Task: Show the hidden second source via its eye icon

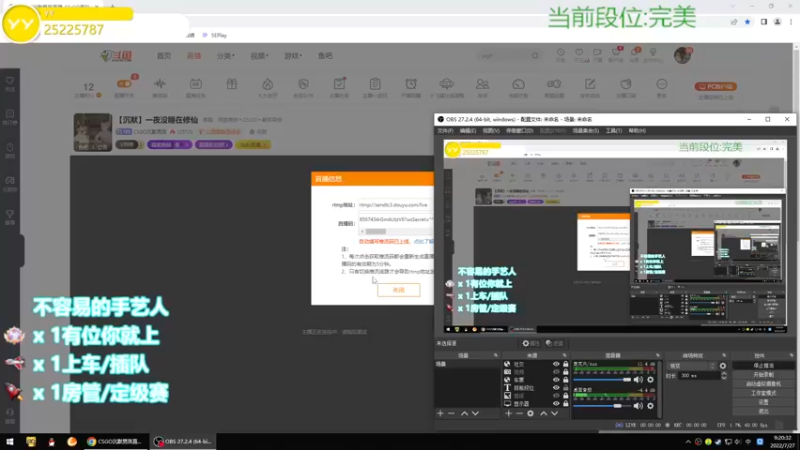Action: pyautogui.click(x=556, y=372)
